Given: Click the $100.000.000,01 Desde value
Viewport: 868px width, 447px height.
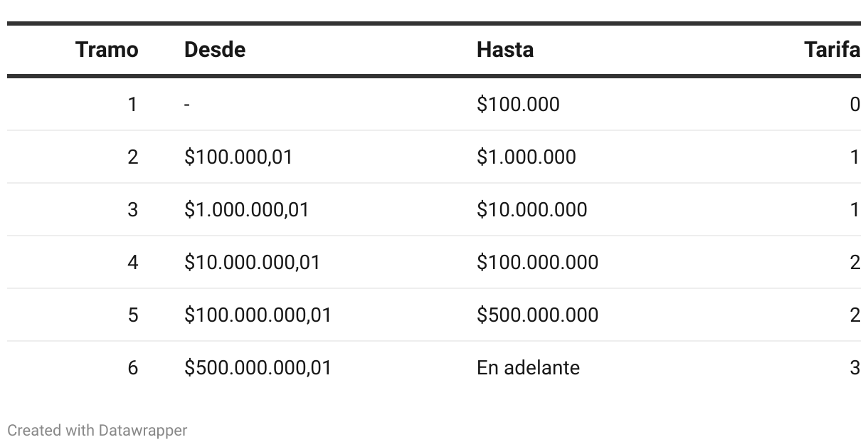Looking at the screenshot, I should point(258,315).
